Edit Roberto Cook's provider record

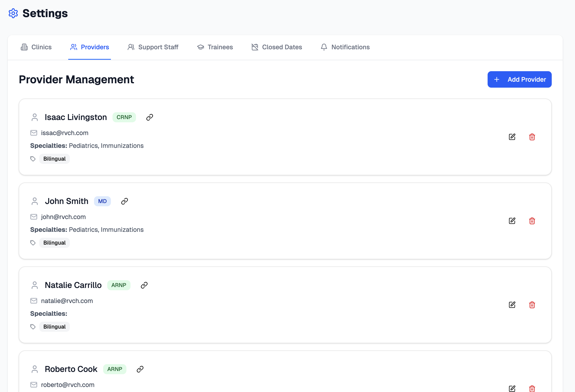pyautogui.click(x=512, y=389)
